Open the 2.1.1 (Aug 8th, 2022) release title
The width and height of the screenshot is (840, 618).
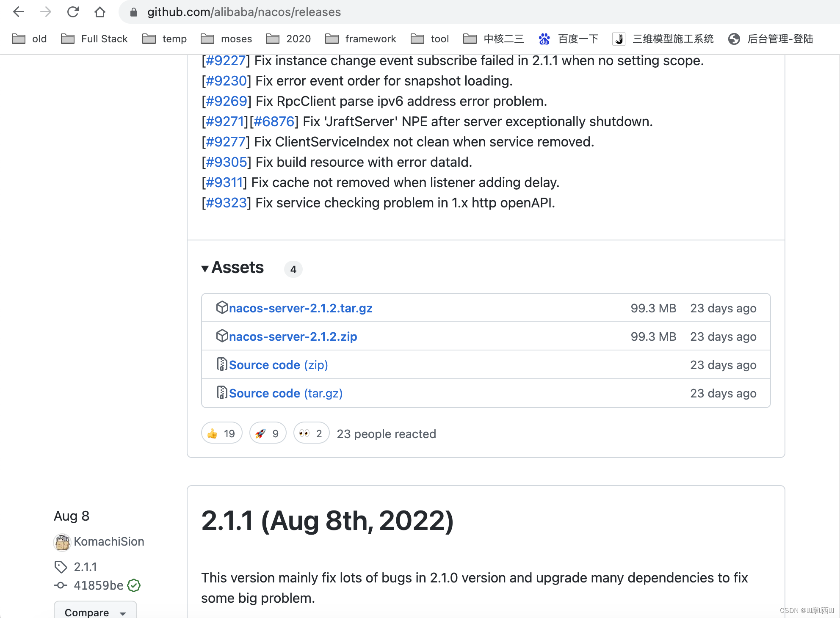pos(327,520)
